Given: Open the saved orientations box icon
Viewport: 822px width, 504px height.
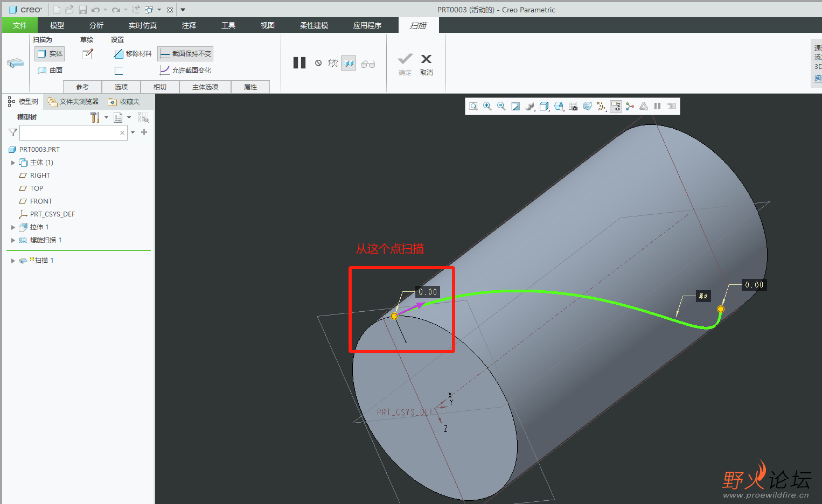Looking at the screenshot, I should tap(545, 106).
